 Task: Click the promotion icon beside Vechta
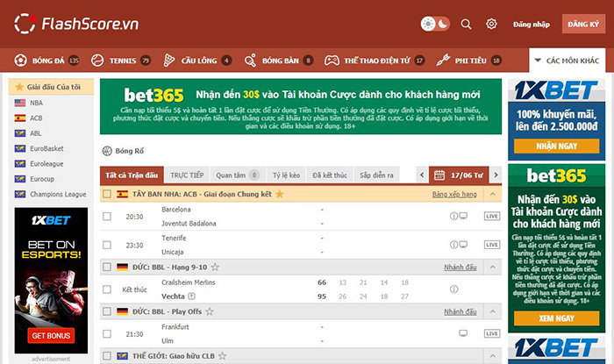(x=191, y=296)
